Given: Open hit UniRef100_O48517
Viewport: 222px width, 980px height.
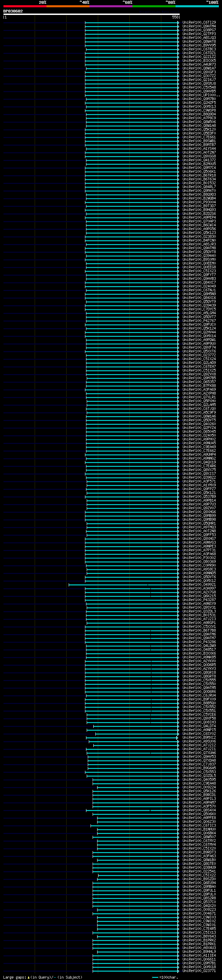Looking at the screenshot, I should 199,650.
